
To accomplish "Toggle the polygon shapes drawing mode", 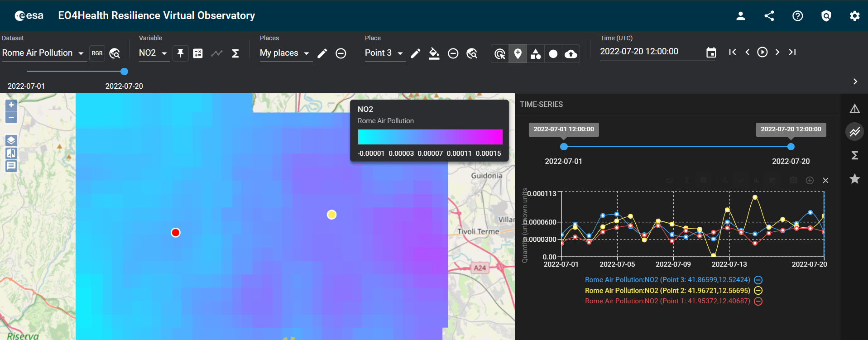I will pyautogui.click(x=536, y=54).
